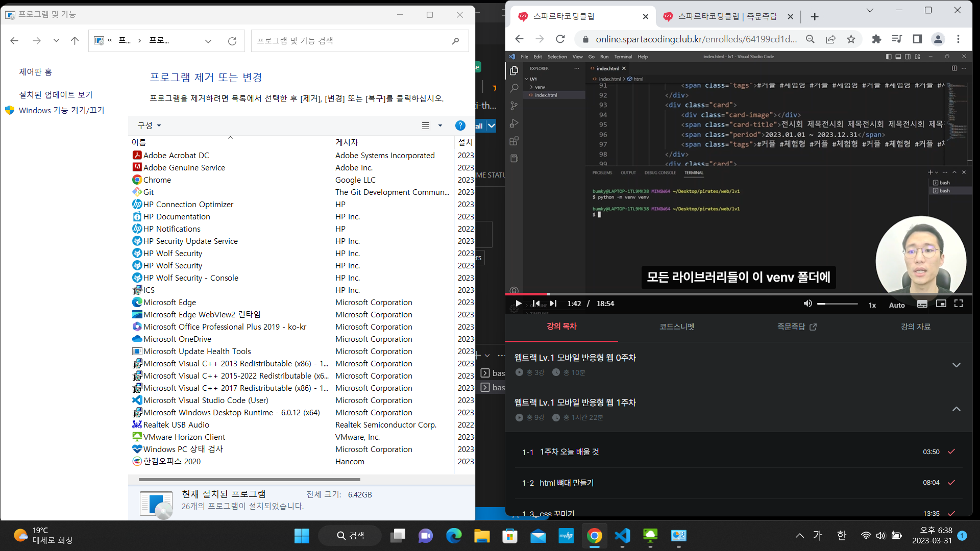Viewport: 980px width, 551px height.
Task: Change playback speed 1x
Action: tap(872, 305)
